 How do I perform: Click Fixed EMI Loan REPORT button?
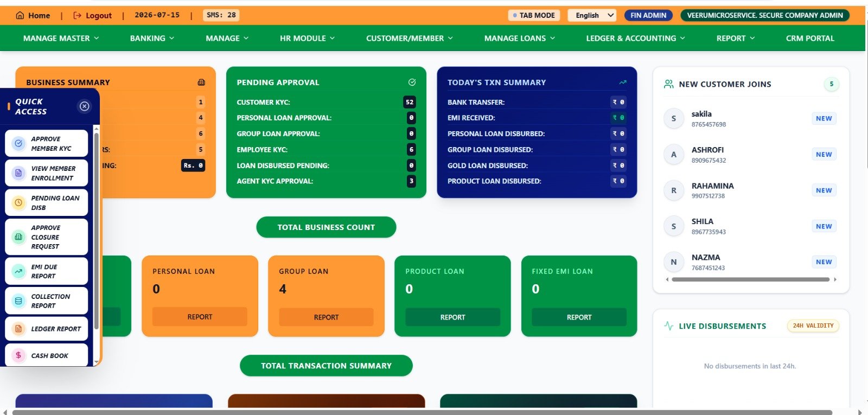click(579, 317)
